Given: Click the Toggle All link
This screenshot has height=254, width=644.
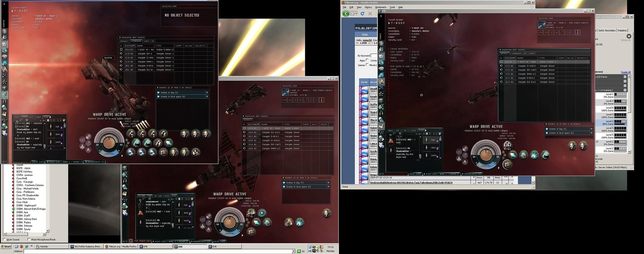Looking at the screenshot, I should (x=625, y=72).
